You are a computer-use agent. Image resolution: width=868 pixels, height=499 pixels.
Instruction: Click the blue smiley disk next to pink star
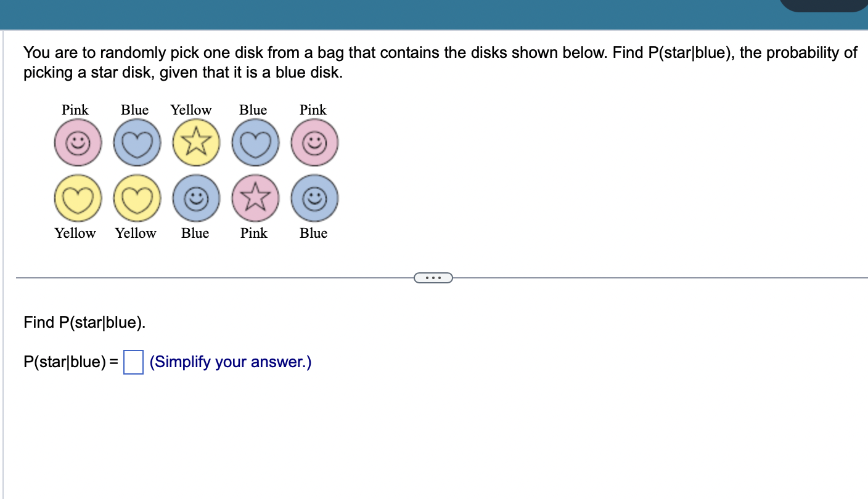(x=195, y=198)
